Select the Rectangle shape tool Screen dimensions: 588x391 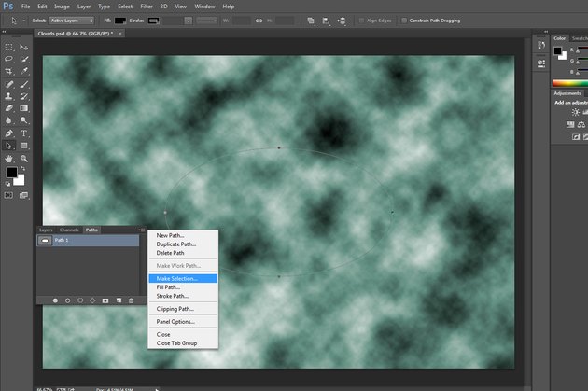(23, 146)
